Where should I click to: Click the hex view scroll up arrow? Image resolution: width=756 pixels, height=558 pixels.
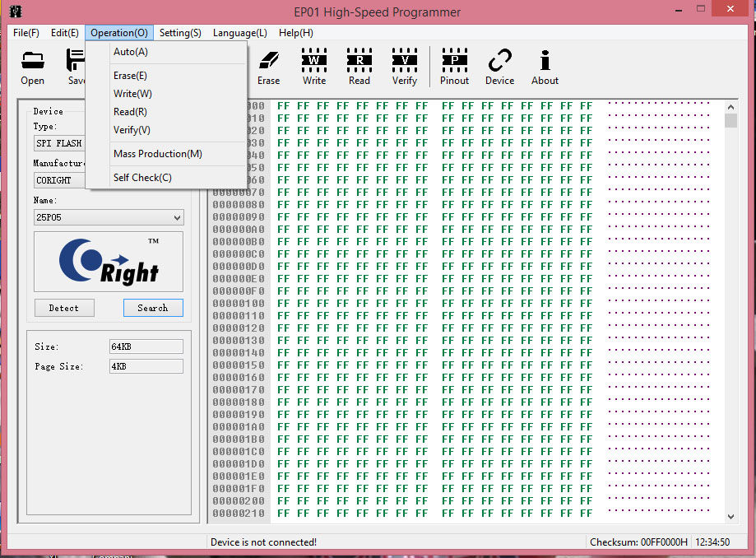click(730, 107)
